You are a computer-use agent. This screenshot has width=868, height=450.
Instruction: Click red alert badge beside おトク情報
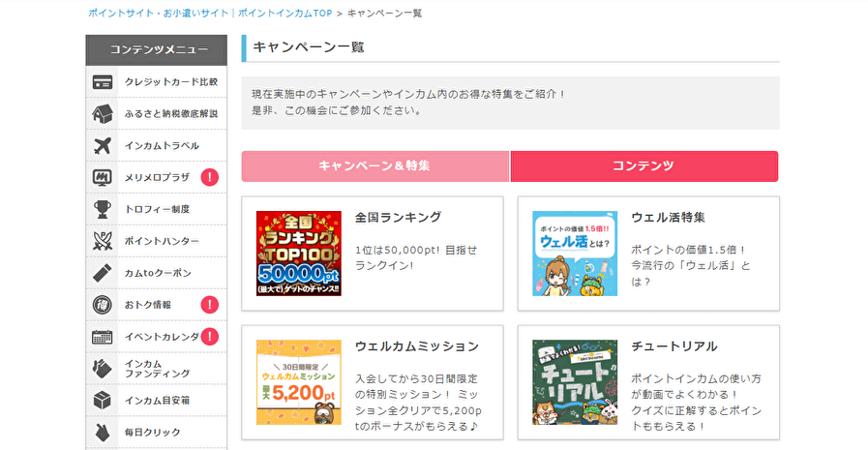[x=210, y=305]
